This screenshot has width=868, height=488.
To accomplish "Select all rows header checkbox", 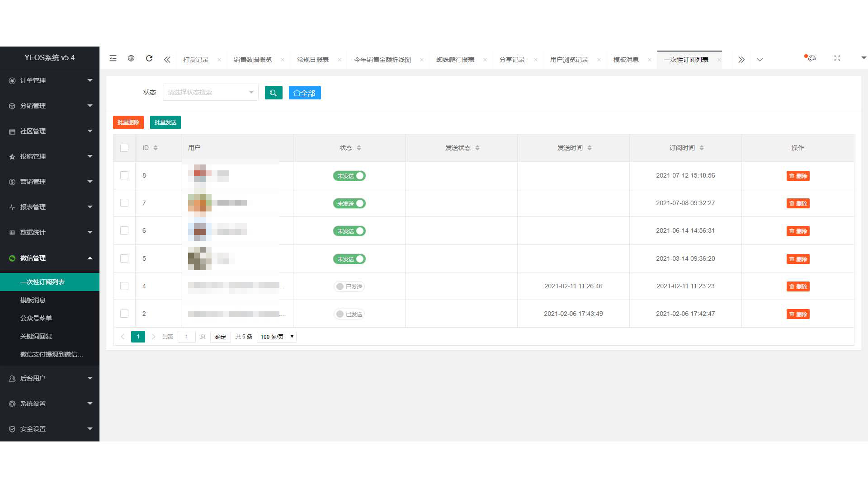I will pyautogui.click(x=124, y=148).
